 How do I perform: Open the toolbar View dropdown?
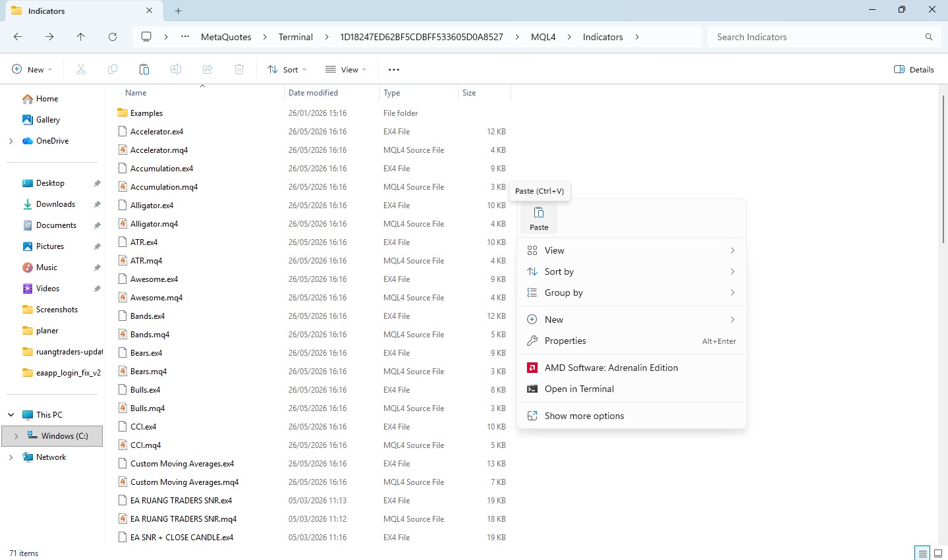(x=346, y=69)
